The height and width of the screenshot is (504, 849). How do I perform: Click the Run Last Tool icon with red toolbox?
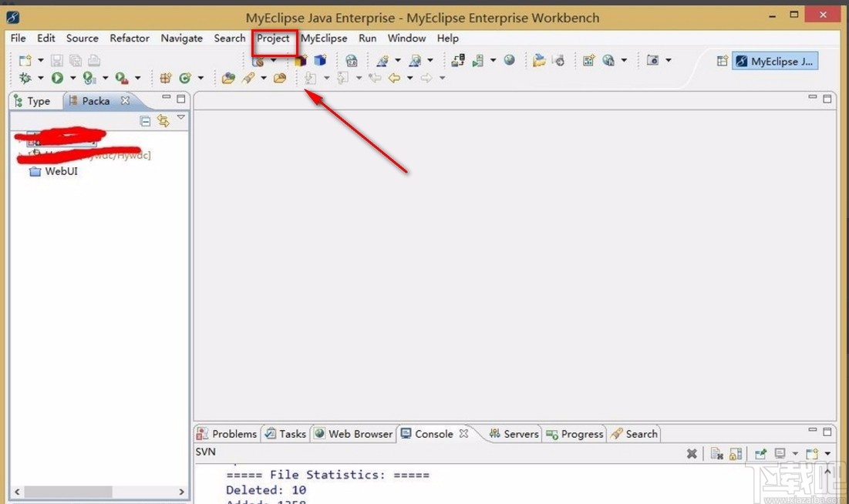122,79
